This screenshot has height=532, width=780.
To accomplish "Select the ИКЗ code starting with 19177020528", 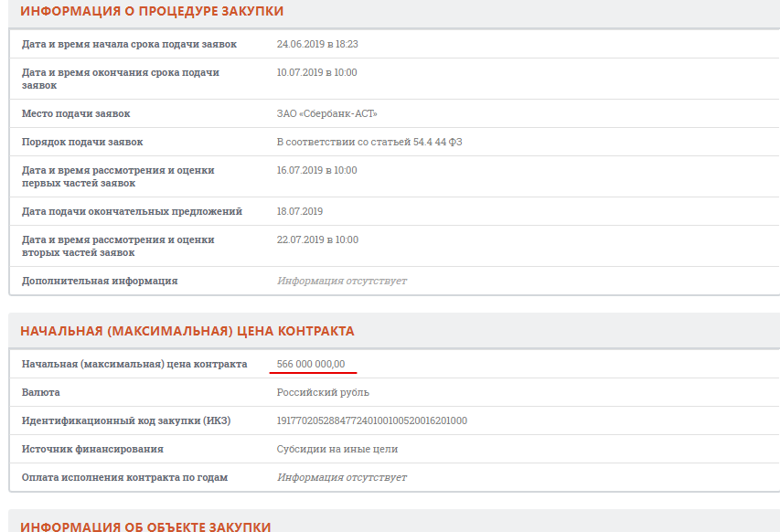I will 372,421.
